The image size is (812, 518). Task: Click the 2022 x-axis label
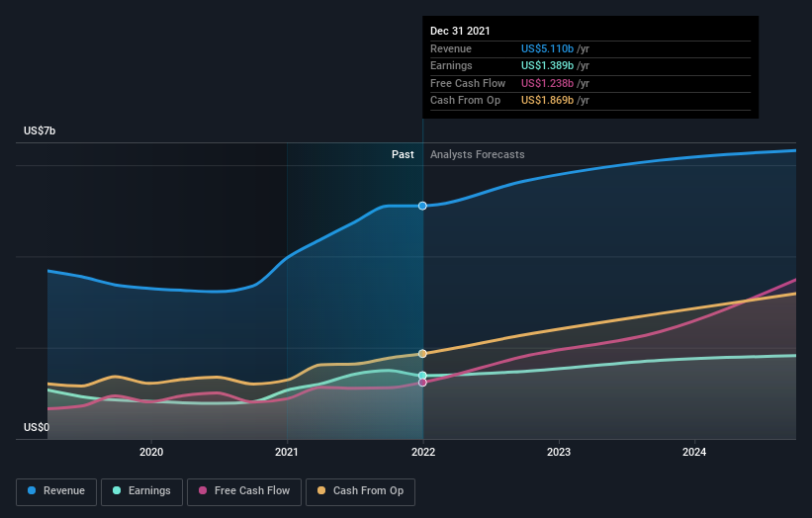423,453
